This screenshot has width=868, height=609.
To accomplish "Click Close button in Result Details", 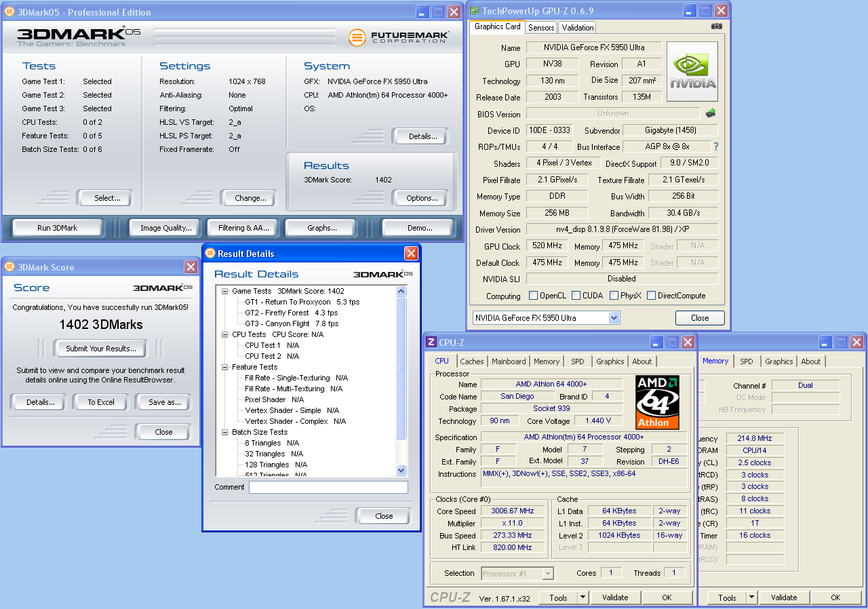I will (x=384, y=516).
